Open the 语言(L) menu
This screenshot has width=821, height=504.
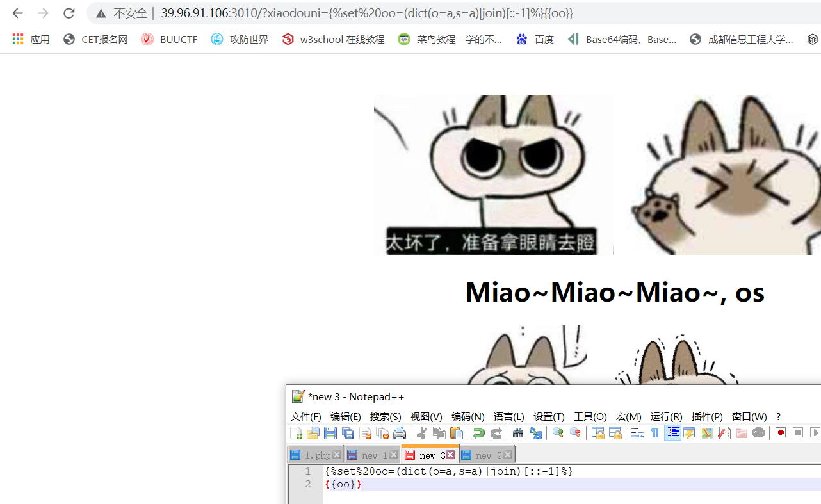(509, 416)
